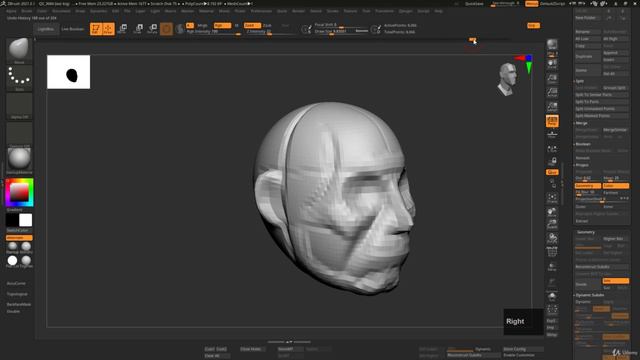
Task: Click the lock camera icon
Action: pos(552,161)
